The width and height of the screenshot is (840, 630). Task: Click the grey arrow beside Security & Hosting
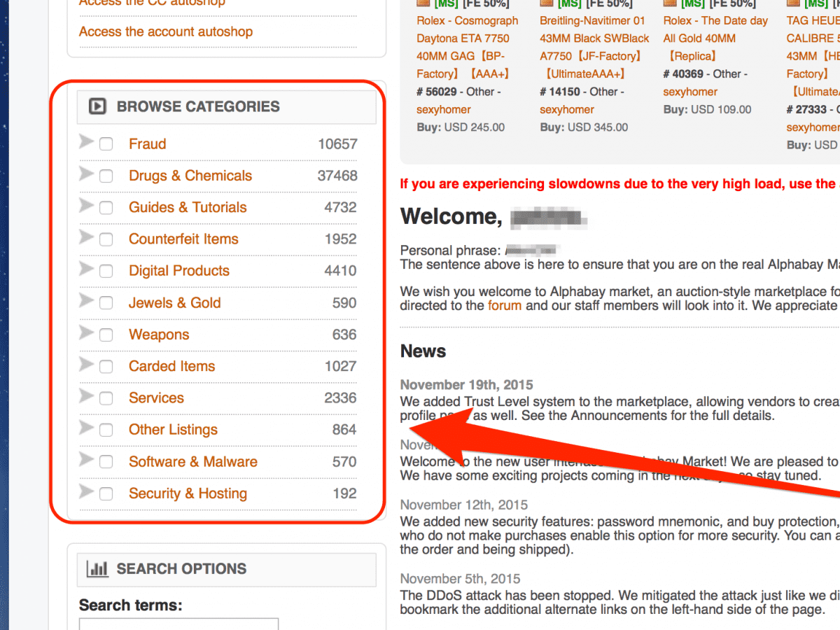tap(86, 491)
